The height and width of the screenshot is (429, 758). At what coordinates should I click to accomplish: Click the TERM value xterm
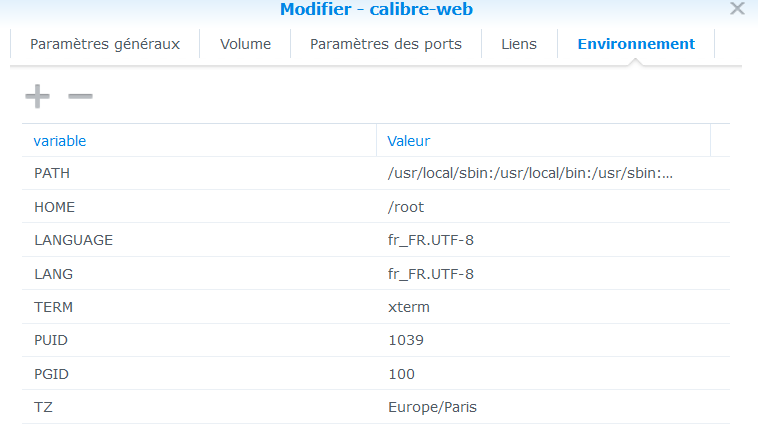click(408, 307)
